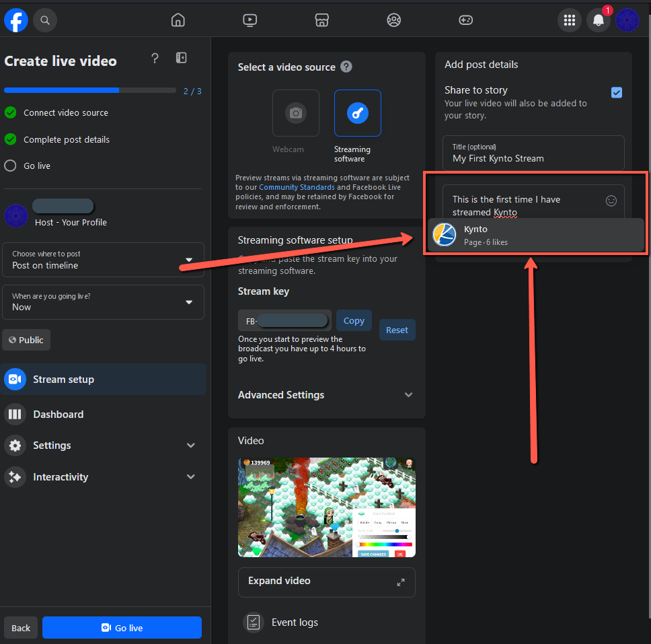Viewport: 651px width, 644px height.
Task: Click the video preview thumbnail
Action: (x=326, y=507)
